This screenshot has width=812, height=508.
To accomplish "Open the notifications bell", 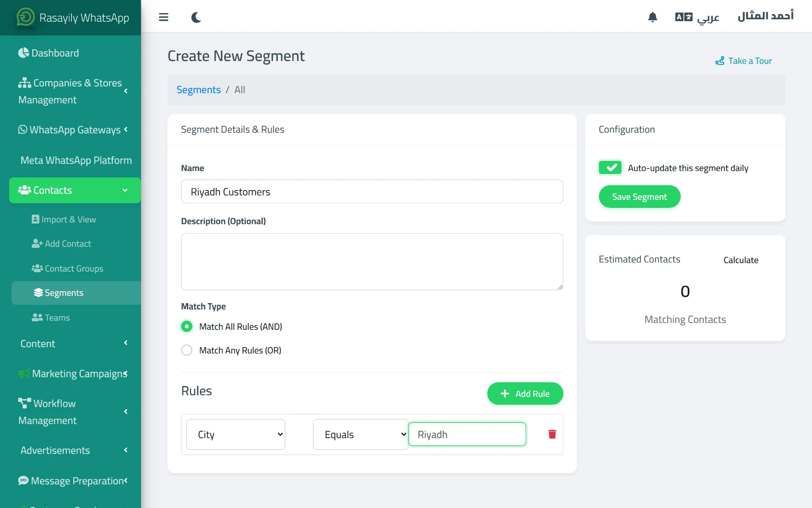I will pyautogui.click(x=653, y=17).
